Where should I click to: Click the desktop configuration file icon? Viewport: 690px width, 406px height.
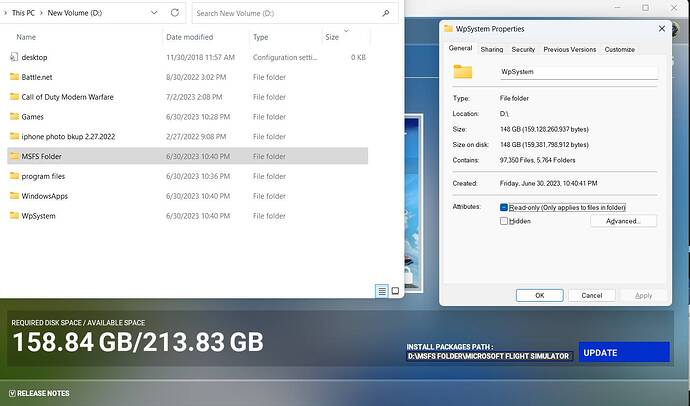pyautogui.click(x=14, y=57)
